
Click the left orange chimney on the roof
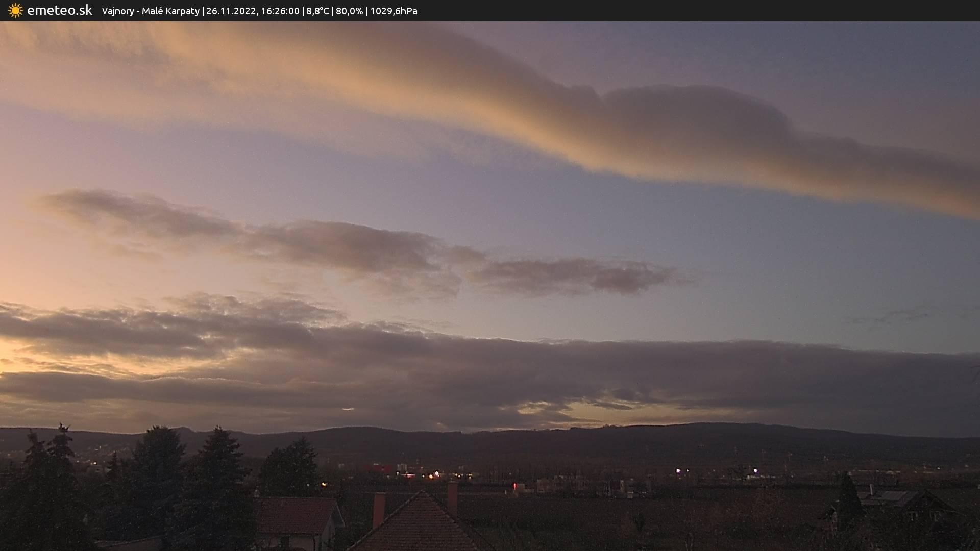tap(379, 509)
